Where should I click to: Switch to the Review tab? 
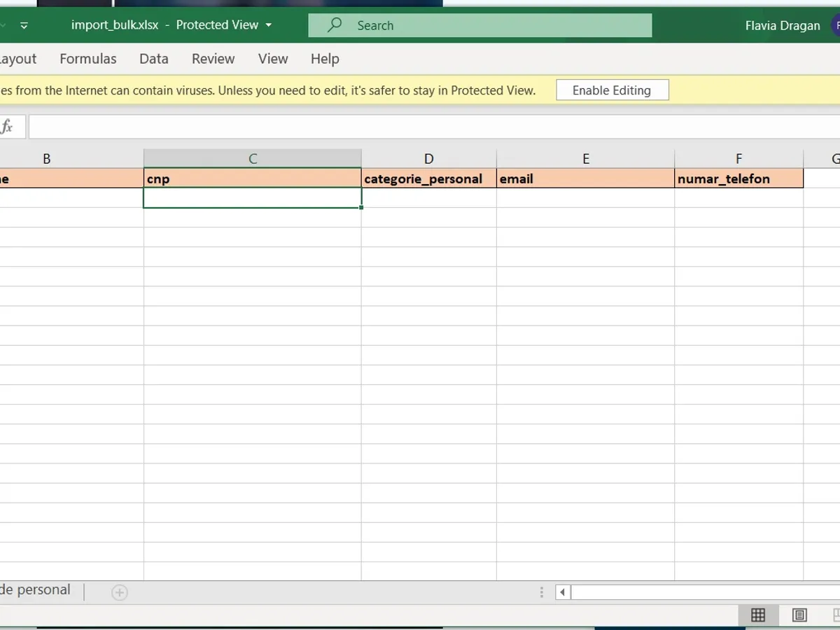tap(213, 59)
